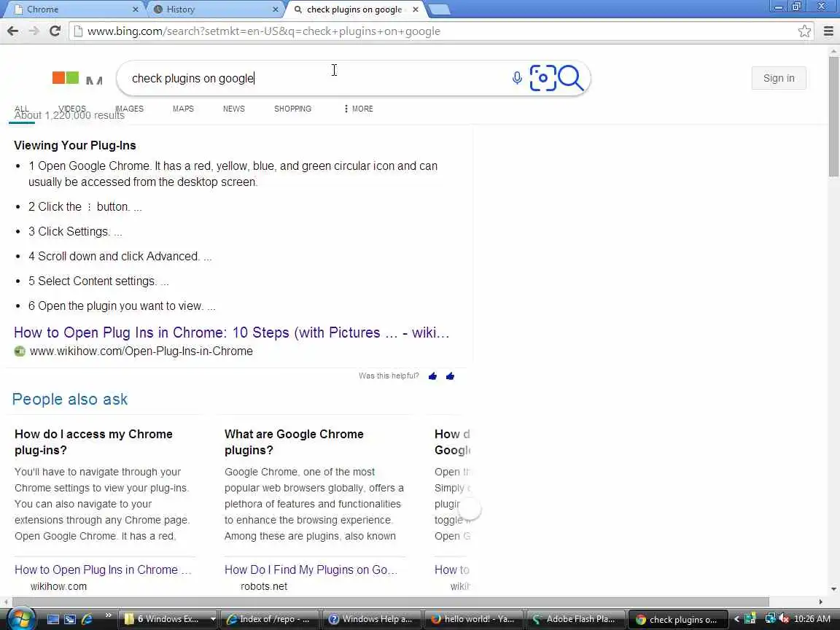Click the People also ask heading
The width and height of the screenshot is (840, 630).
point(70,399)
